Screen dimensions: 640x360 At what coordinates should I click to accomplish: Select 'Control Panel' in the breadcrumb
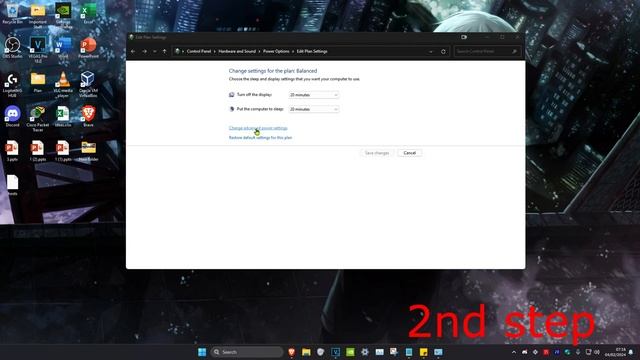(x=199, y=51)
